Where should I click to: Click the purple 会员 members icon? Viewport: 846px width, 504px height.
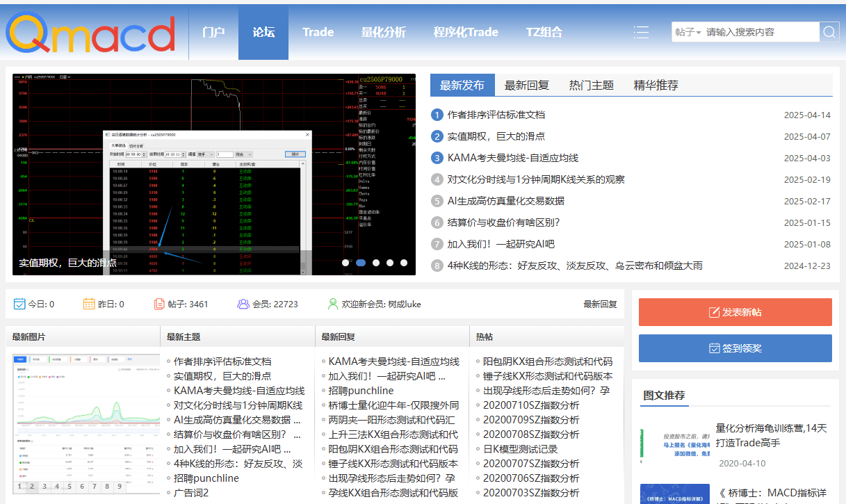[243, 303]
